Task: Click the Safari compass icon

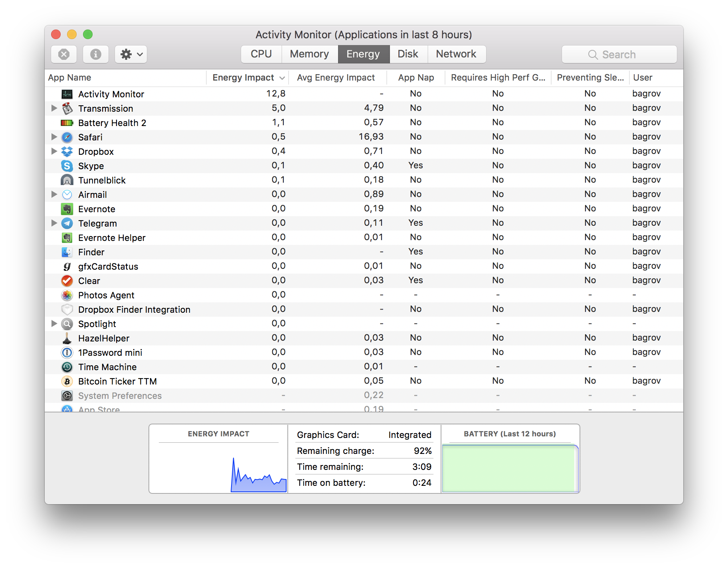Action: [x=67, y=137]
